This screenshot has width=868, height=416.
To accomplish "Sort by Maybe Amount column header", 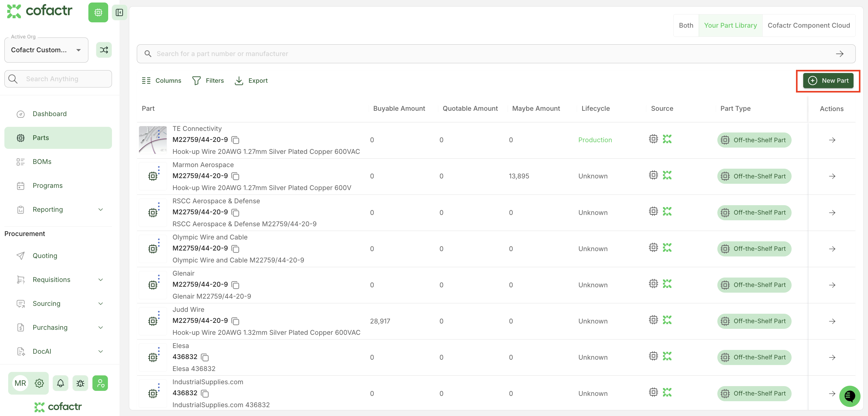I will coord(536,109).
